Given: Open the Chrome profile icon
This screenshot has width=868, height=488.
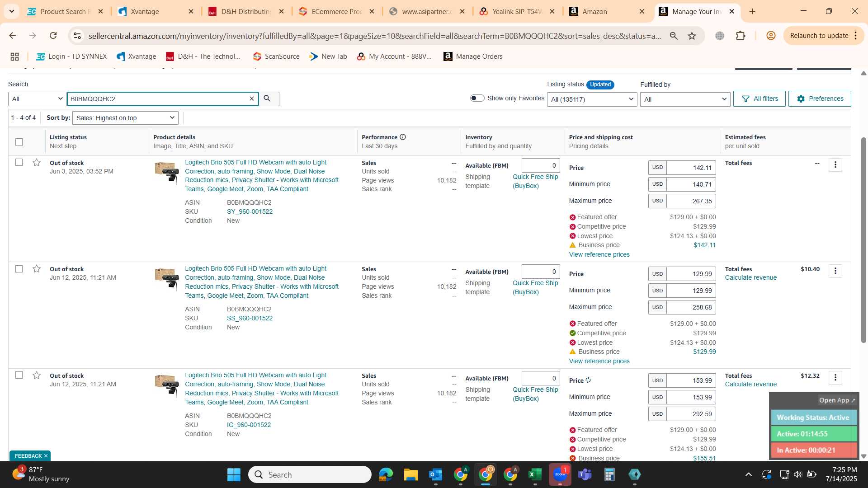Looking at the screenshot, I should click(x=771, y=36).
